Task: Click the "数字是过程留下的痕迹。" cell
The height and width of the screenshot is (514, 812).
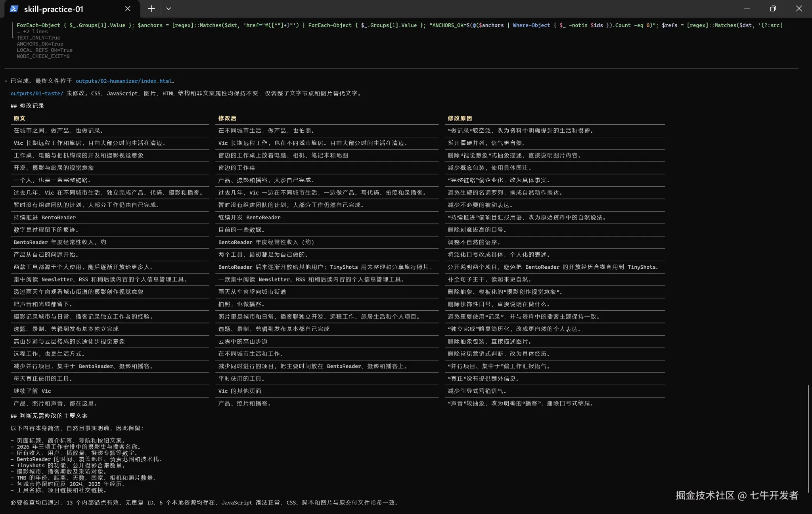Action: point(46,230)
